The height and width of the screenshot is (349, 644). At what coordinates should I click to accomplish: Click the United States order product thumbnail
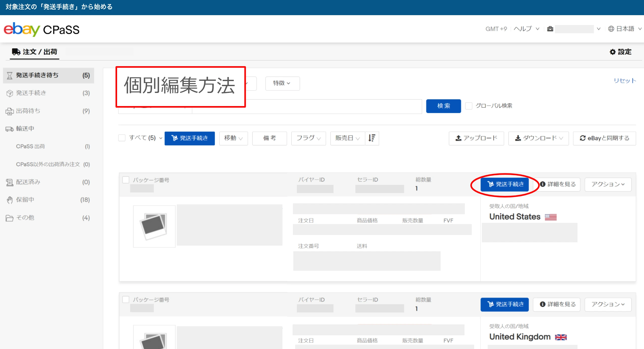click(154, 226)
